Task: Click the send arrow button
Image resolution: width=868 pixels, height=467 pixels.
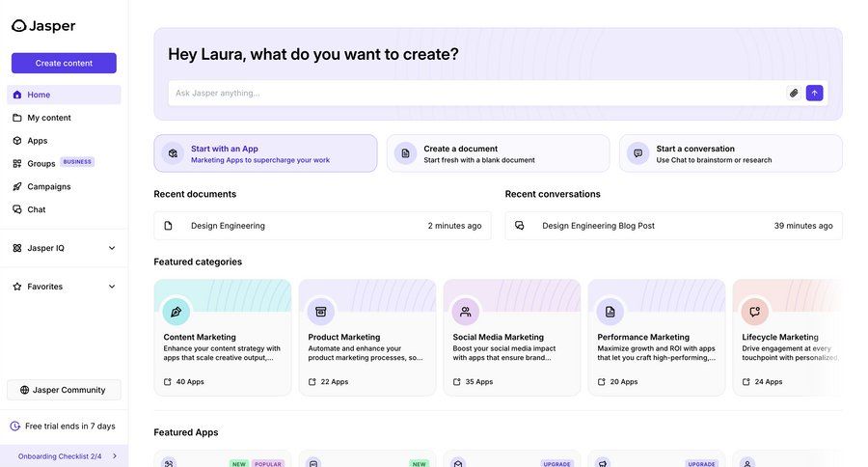Action: 814,93
